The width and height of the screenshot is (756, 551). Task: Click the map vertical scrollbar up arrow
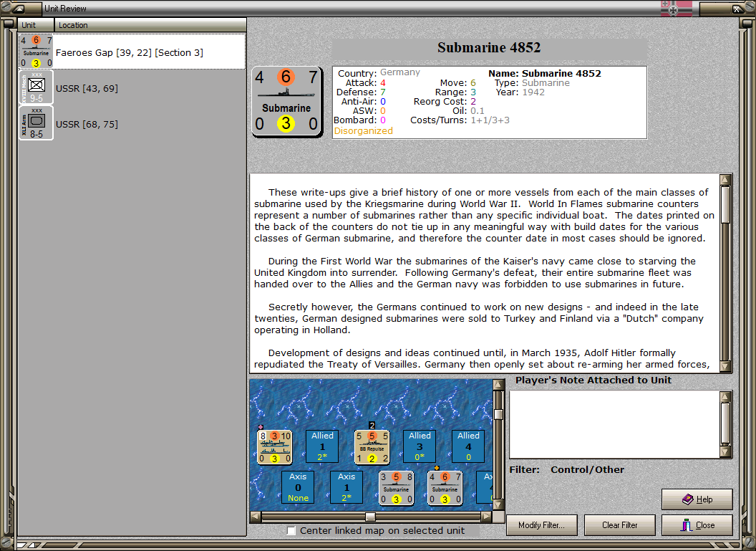pos(498,385)
